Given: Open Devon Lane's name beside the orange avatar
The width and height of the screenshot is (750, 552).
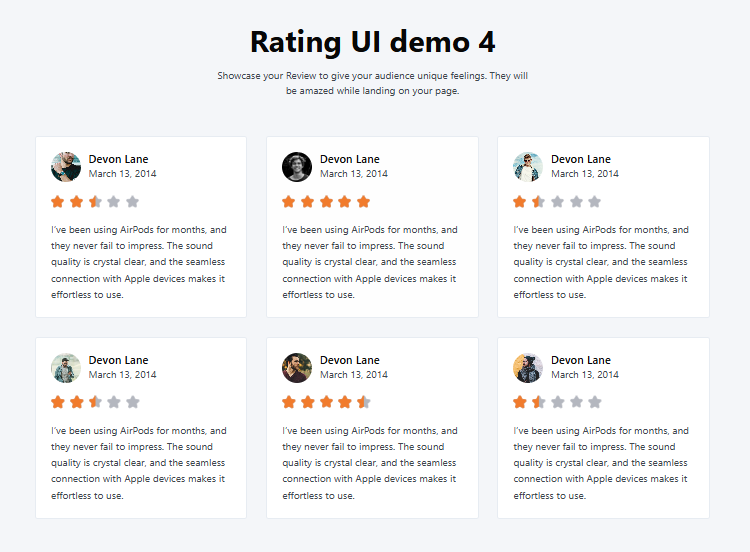Looking at the screenshot, I should pos(581,360).
